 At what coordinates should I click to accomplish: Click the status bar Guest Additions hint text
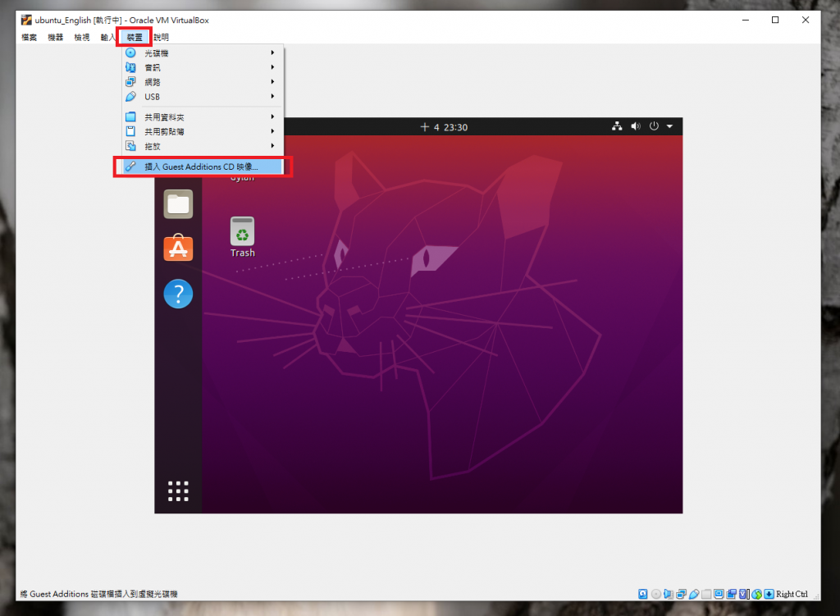coord(98,594)
